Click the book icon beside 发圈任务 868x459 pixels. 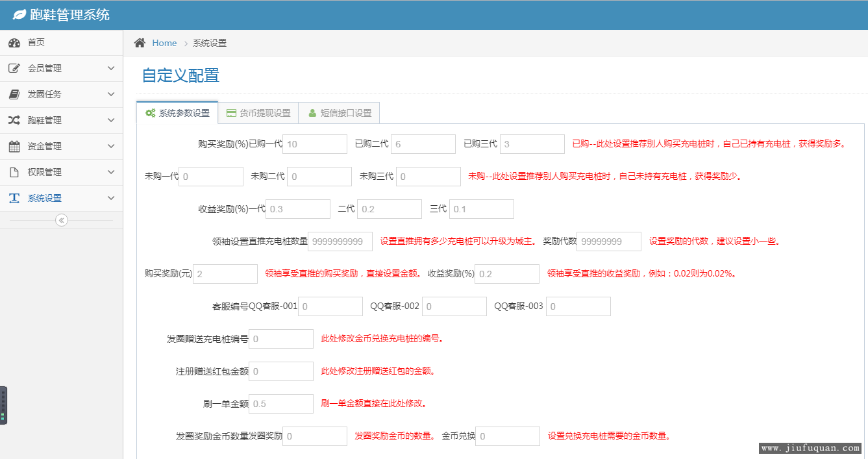point(14,94)
